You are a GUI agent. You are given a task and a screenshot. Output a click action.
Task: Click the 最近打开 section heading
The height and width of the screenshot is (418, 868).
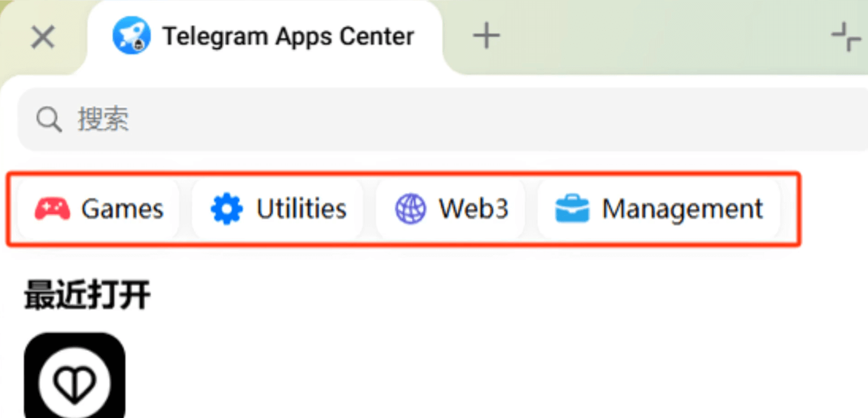[x=88, y=294]
